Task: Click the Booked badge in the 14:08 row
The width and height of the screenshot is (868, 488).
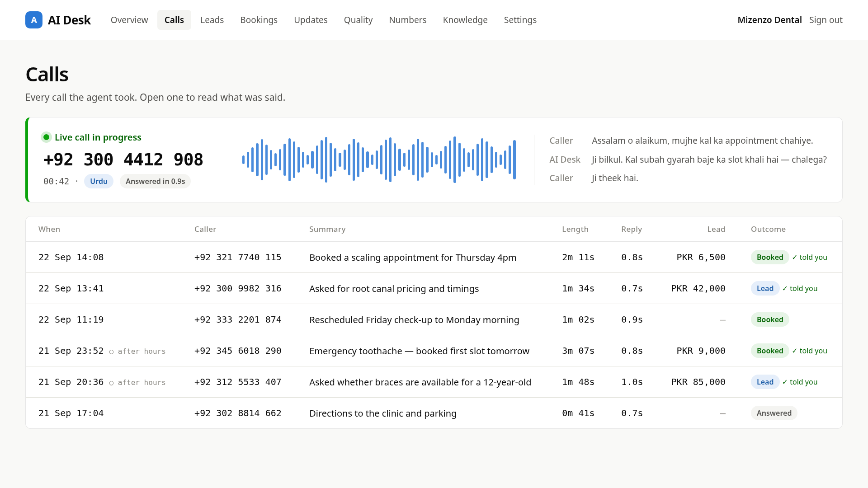Action: click(770, 257)
